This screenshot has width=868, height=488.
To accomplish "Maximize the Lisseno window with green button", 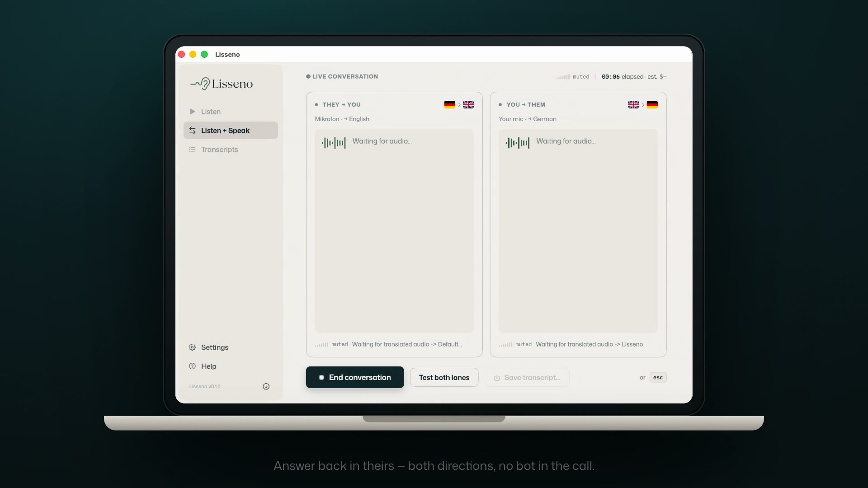I will pos(204,54).
